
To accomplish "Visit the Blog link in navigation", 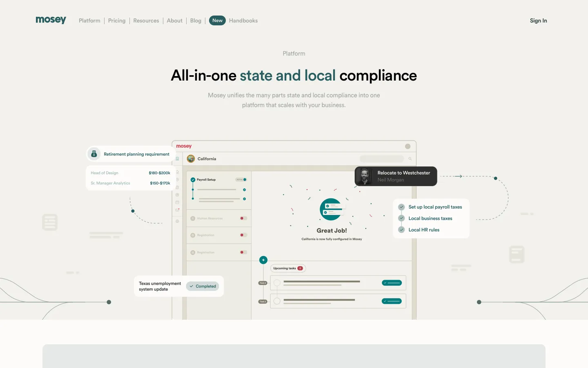I will (x=196, y=20).
